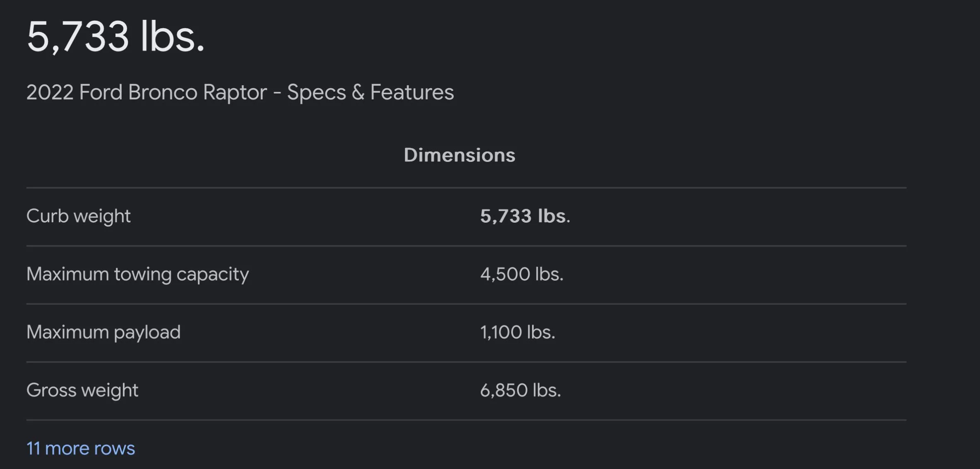
Task: Select the Gross weight row label
Action: pos(82,390)
